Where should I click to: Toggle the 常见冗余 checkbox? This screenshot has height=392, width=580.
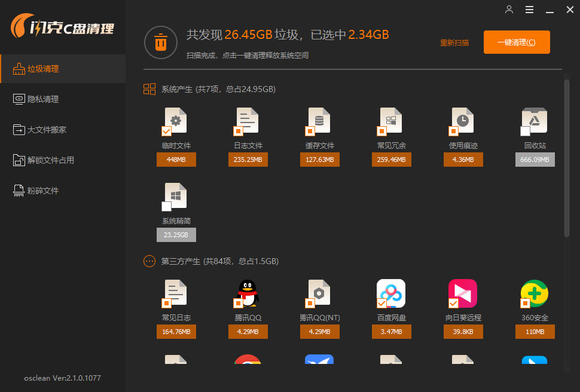coord(381,131)
